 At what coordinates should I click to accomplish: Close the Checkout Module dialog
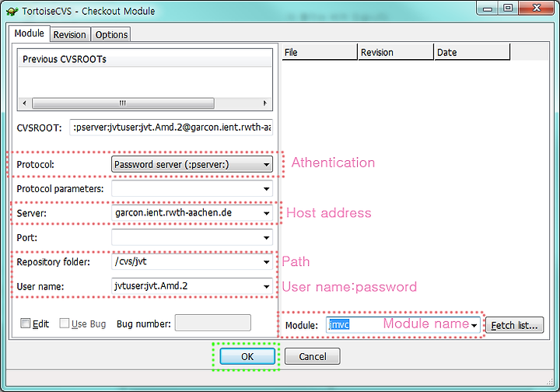pyautogui.click(x=537, y=8)
